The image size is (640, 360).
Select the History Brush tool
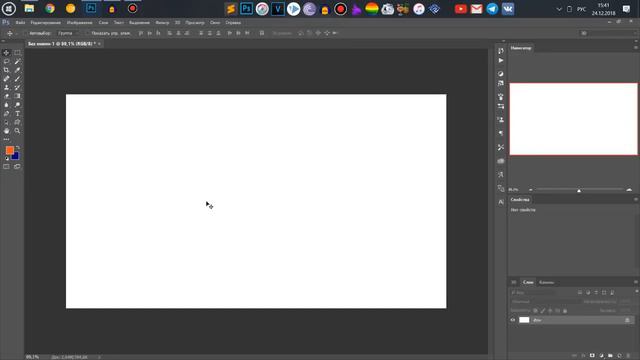tap(17, 87)
